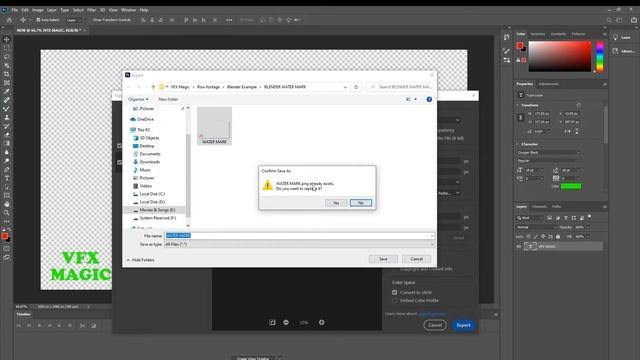The height and width of the screenshot is (360, 640).
Task: Go up one folder with up arrow
Action: coord(153,87)
